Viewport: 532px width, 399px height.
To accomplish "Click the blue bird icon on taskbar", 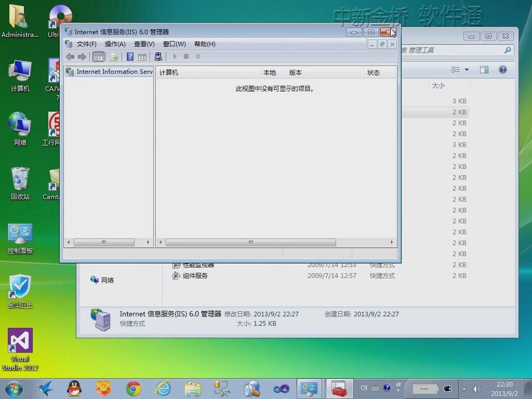I will click(45, 389).
